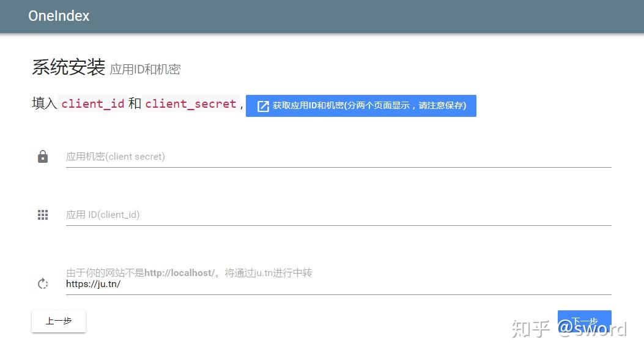Screen dimensions: 644x355
Task: Click the OneIndex logo in the header bar
Action: click(58, 16)
